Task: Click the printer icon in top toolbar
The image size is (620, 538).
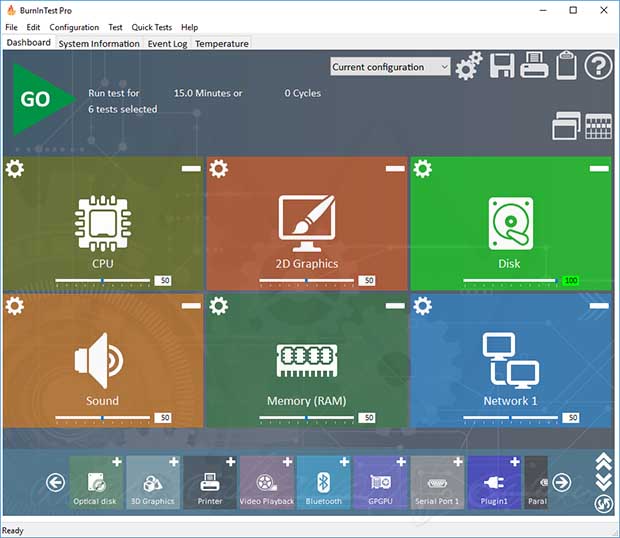Action: click(534, 67)
